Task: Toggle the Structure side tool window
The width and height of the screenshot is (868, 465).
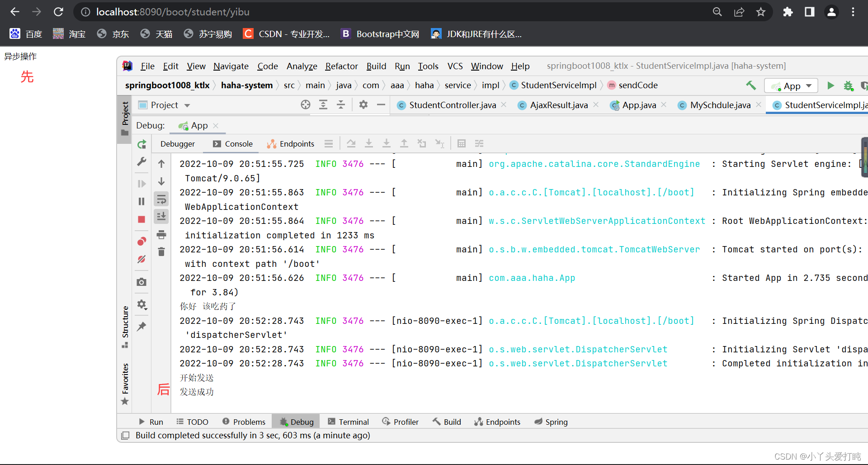Action: pos(125,327)
